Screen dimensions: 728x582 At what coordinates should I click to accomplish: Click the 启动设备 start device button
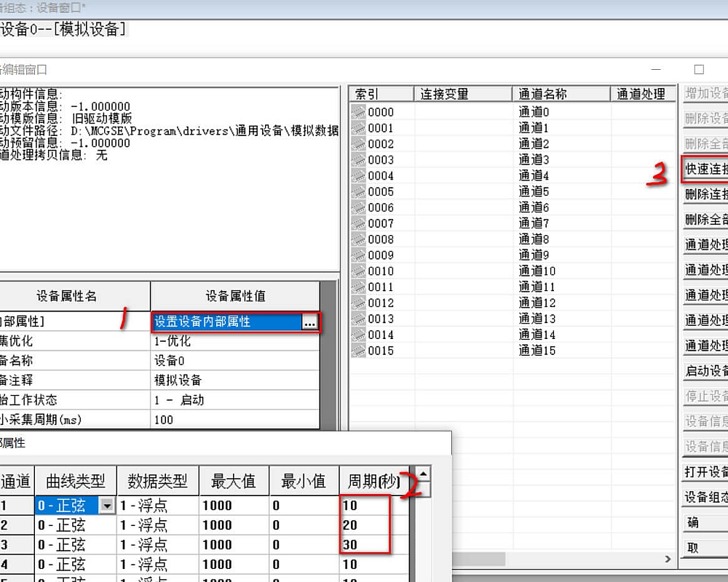pos(705,371)
